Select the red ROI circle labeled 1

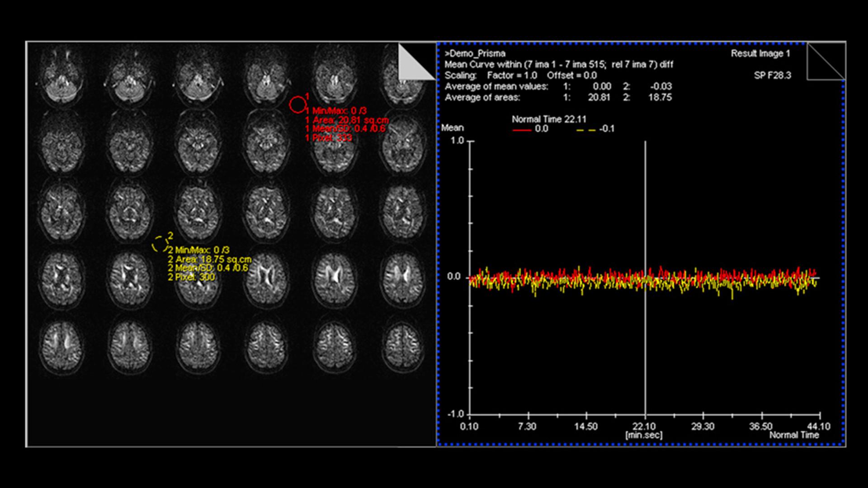pos(297,103)
